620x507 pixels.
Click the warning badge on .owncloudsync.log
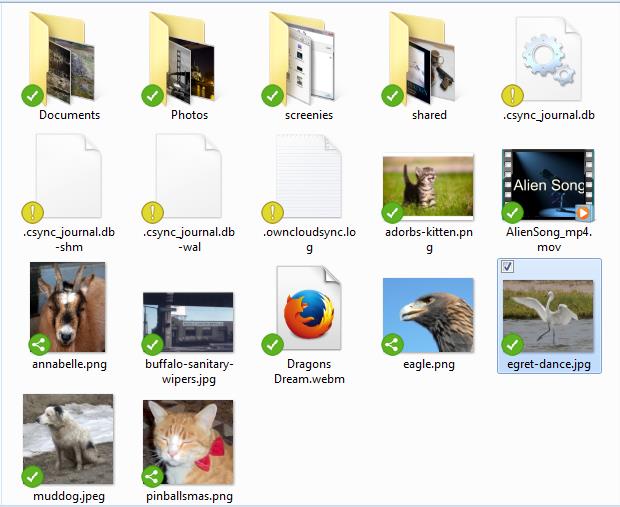click(x=273, y=211)
